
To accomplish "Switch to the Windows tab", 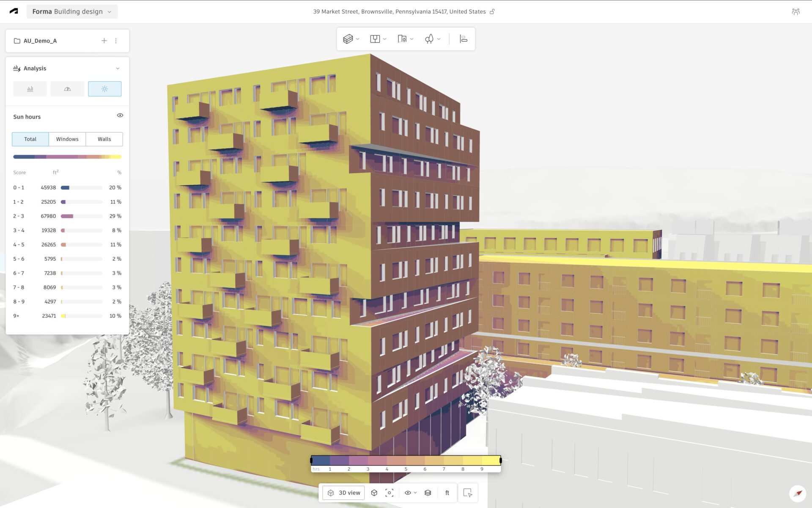I will pyautogui.click(x=67, y=139).
